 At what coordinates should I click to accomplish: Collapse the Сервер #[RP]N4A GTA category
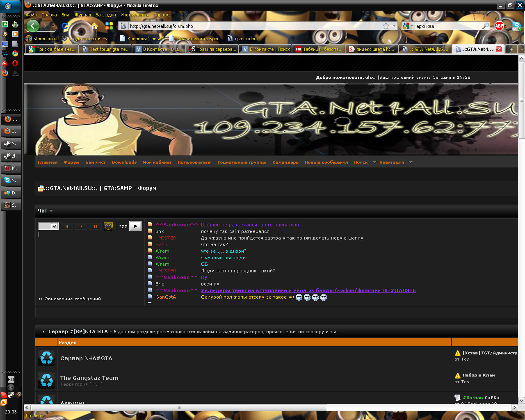pyautogui.click(x=43, y=332)
